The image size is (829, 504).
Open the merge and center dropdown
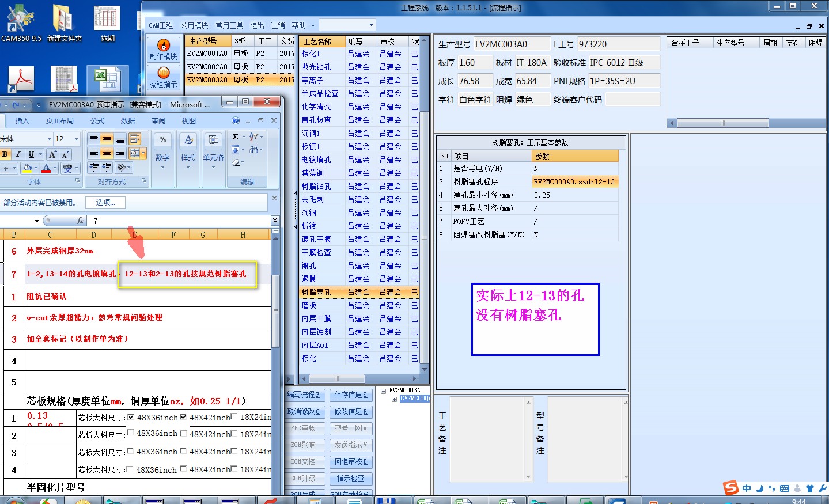click(x=143, y=153)
